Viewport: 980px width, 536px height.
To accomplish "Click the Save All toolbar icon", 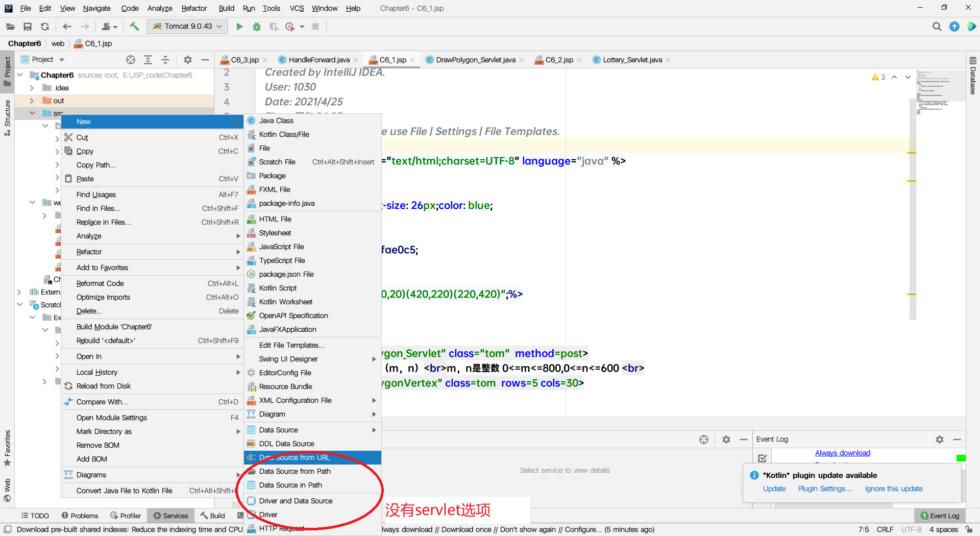I will [x=28, y=27].
